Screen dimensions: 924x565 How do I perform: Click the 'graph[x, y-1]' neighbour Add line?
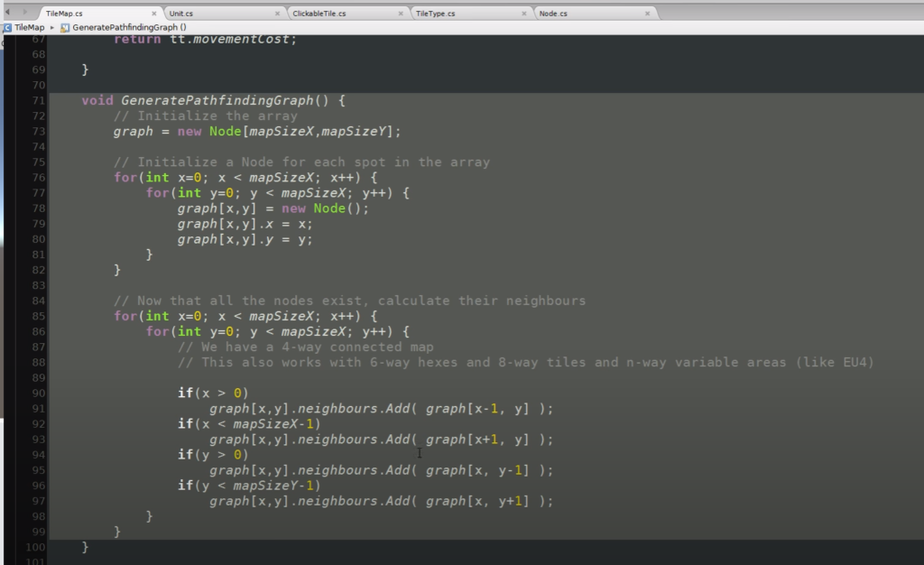(x=382, y=470)
